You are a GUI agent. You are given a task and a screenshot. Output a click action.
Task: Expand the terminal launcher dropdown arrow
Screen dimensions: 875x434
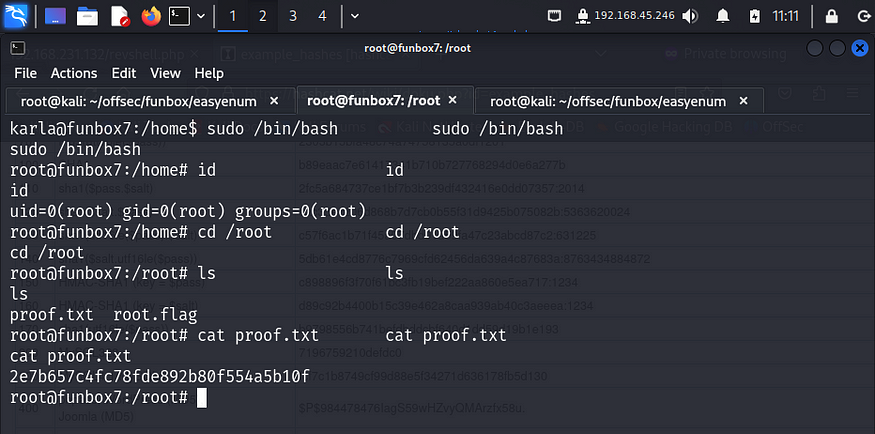201,16
